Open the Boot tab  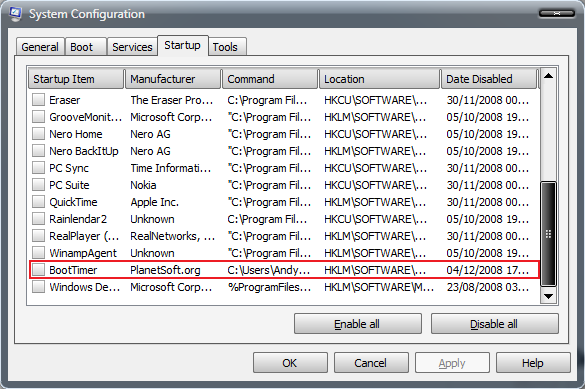pyautogui.click(x=86, y=47)
